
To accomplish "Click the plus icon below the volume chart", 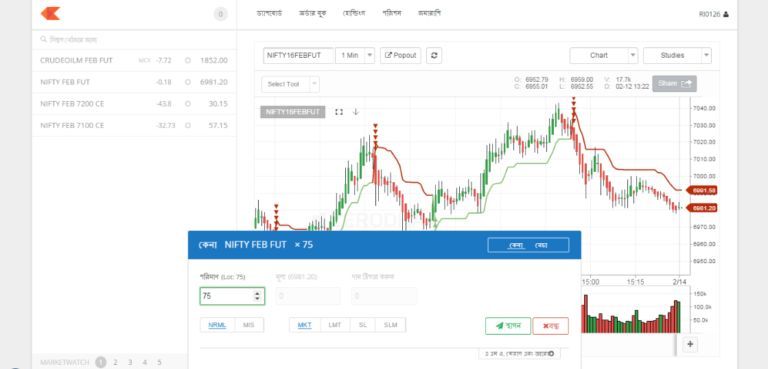I will pyautogui.click(x=690, y=344).
